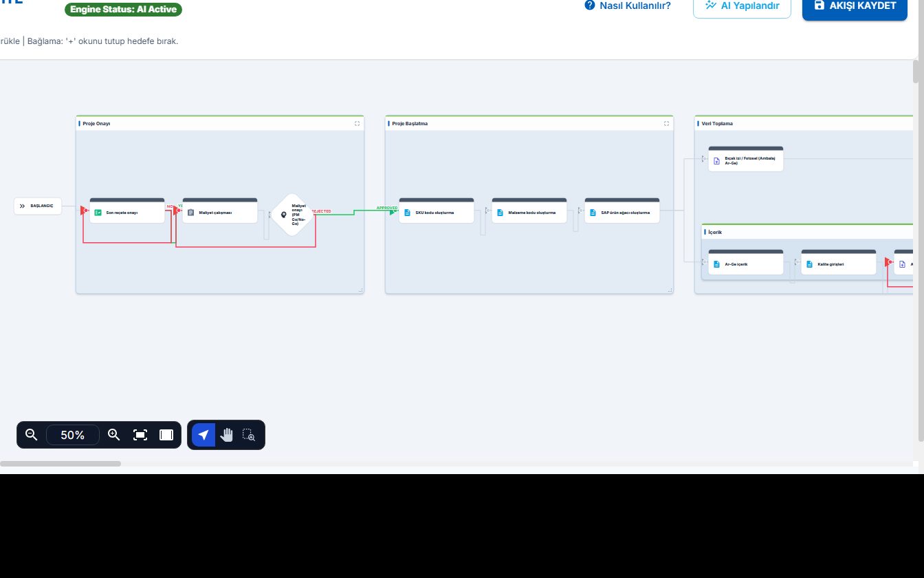Click the document icon on Ar-Ge içerik
The height and width of the screenshot is (578, 924).
coord(717,264)
